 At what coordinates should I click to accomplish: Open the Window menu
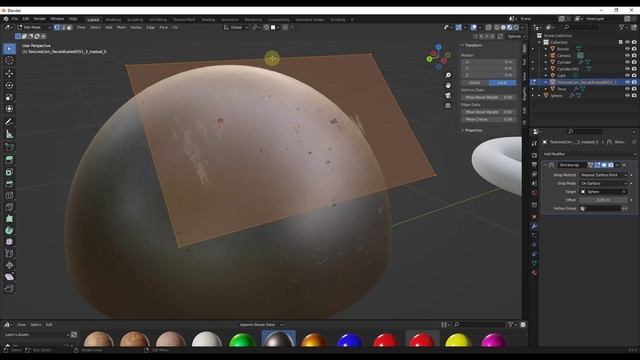[x=57, y=19]
